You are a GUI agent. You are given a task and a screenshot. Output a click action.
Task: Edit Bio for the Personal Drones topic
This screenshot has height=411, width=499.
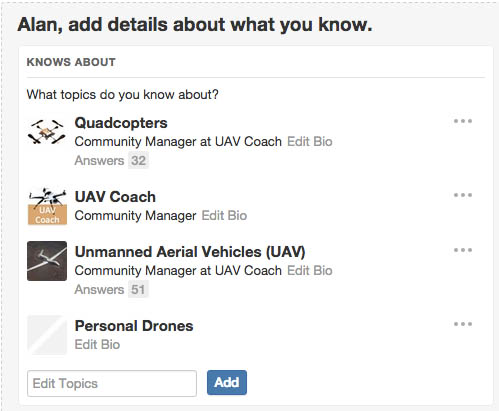coord(97,345)
